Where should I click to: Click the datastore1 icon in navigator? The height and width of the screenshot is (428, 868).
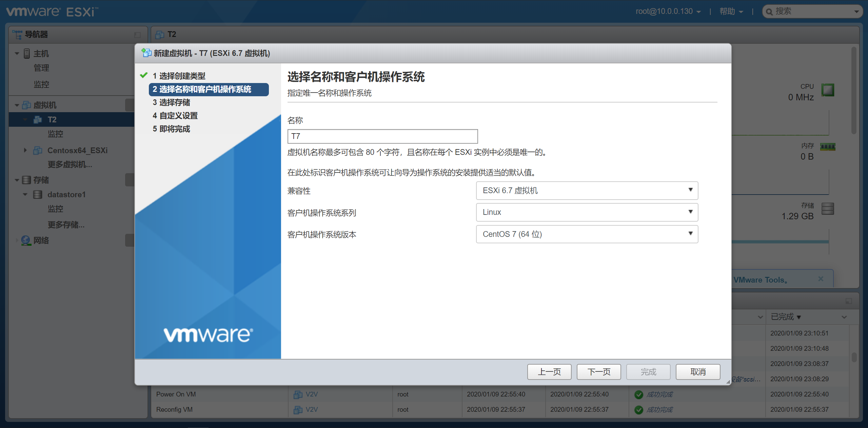pyautogui.click(x=38, y=195)
